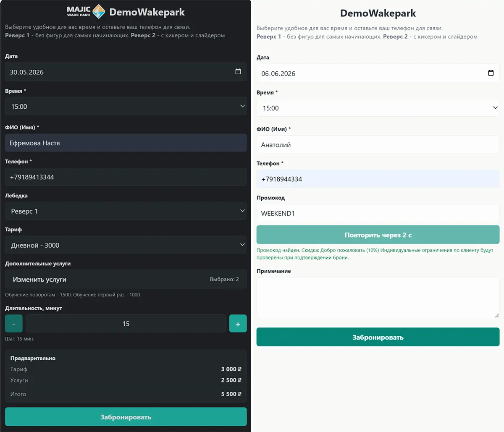This screenshot has width=504, height=432.
Task: Click the Повторить через 2 с button
Action: tap(378, 235)
